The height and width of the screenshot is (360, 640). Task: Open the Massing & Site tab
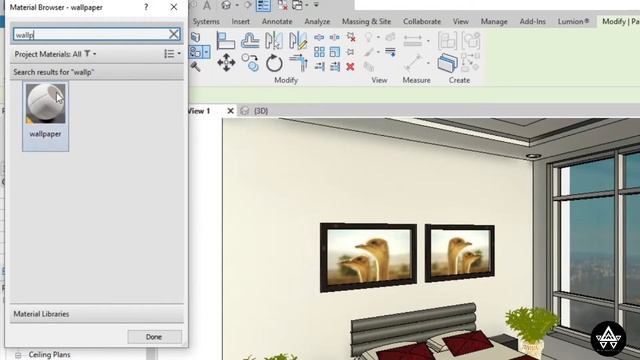[366, 21]
